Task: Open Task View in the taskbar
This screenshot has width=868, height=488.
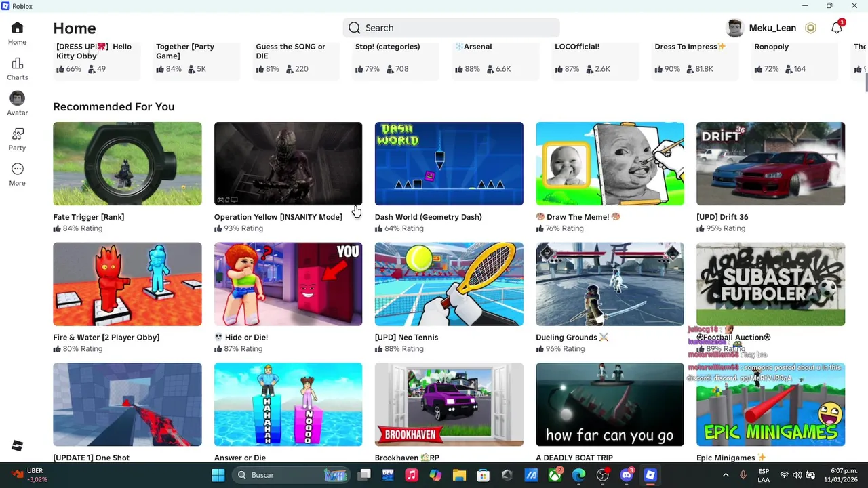Action: tap(365, 475)
